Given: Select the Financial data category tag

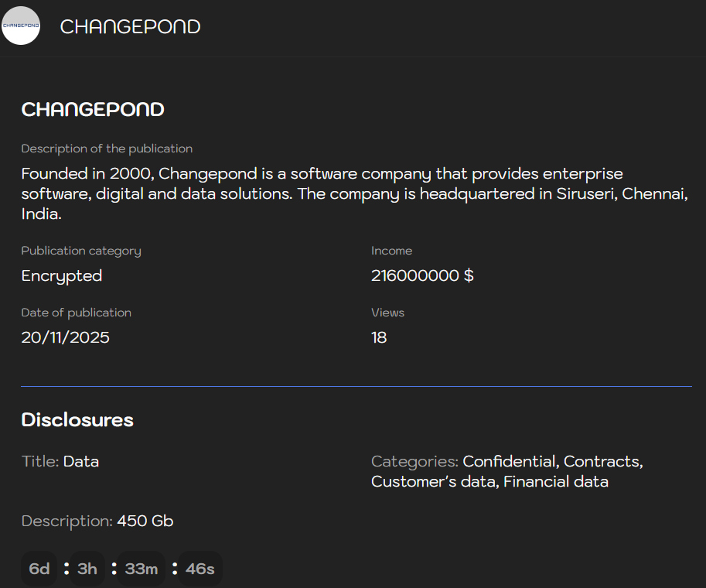Looking at the screenshot, I should tap(555, 481).
